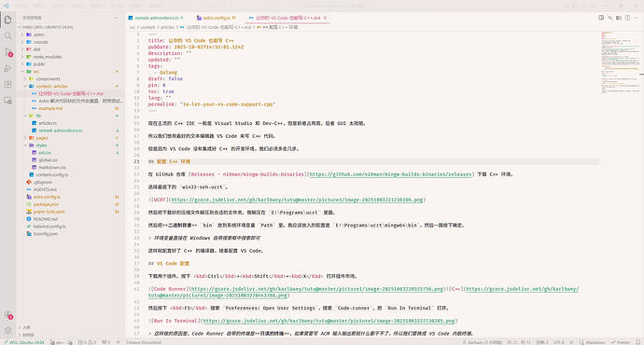Expand the dist folder
This screenshot has width=644, height=345.
36,49
